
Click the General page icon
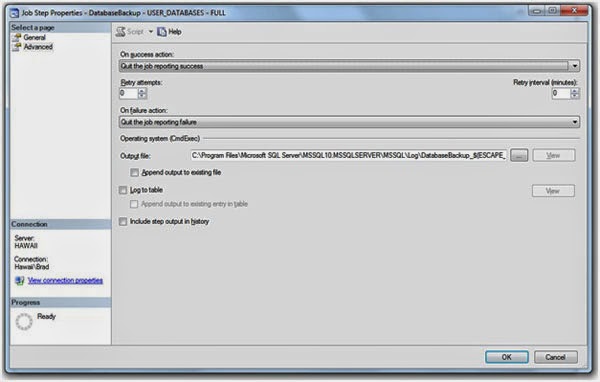(16, 37)
